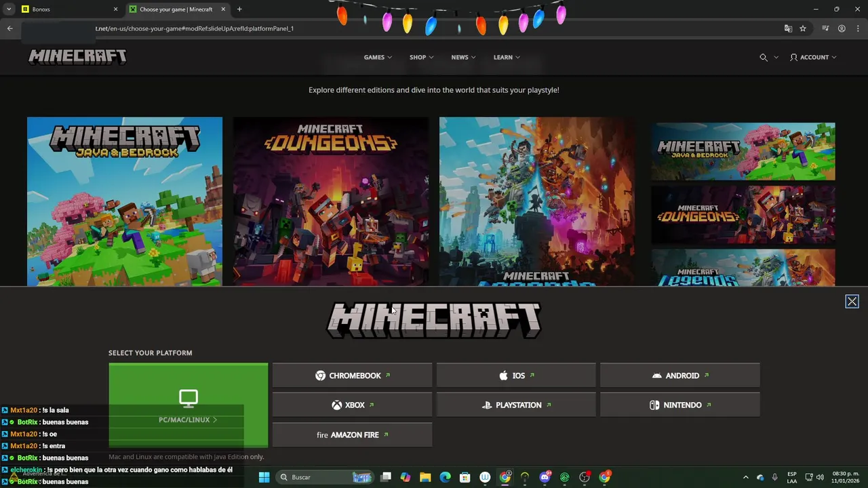This screenshot has width=868, height=488.
Task: Select the IOS platform button
Action: pos(516,375)
